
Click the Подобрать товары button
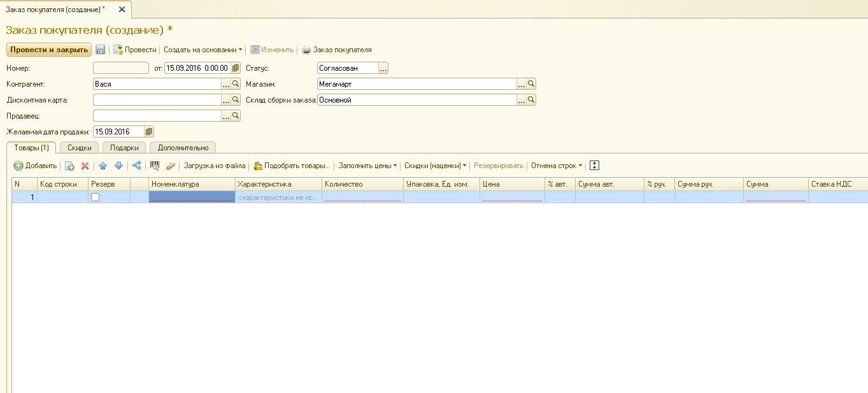click(292, 166)
